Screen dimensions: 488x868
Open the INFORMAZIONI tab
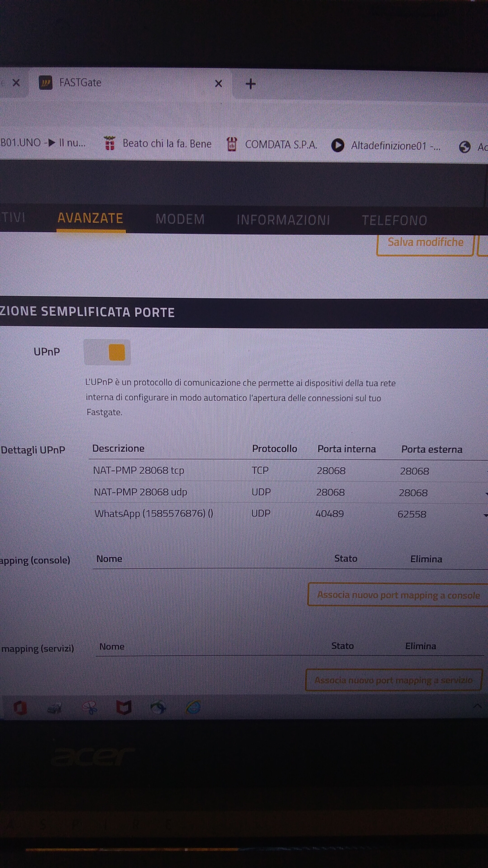[283, 220]
